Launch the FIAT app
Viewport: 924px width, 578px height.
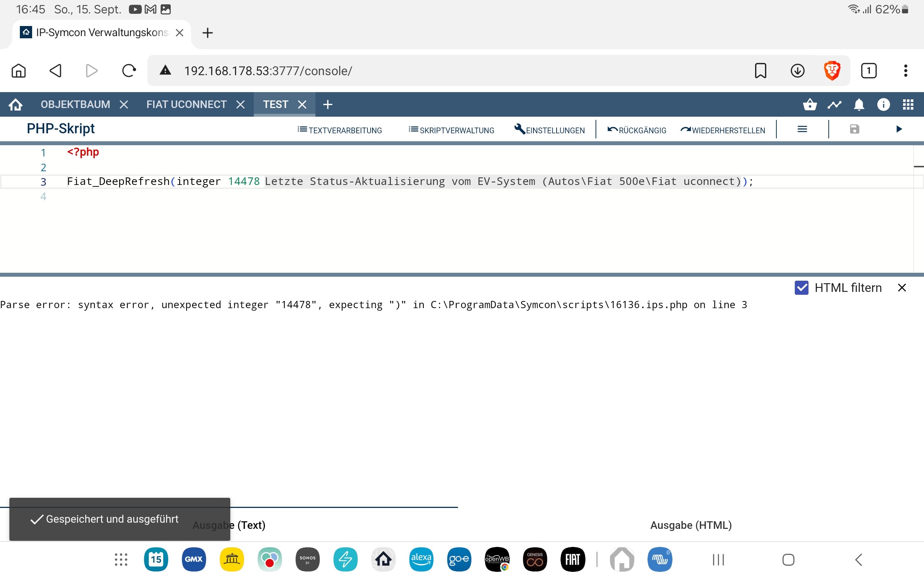pyautogui.click(x=573, y=560)
